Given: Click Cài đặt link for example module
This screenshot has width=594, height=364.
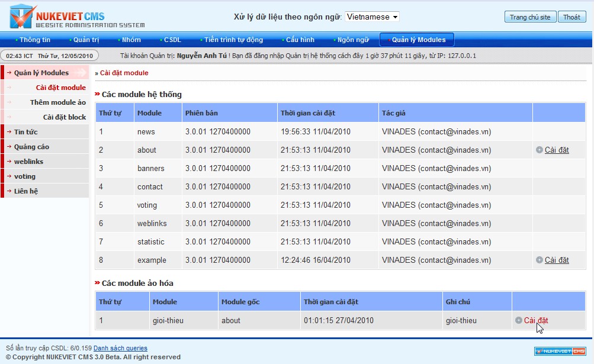Looking at the screenshot, I should coord(557,260).
